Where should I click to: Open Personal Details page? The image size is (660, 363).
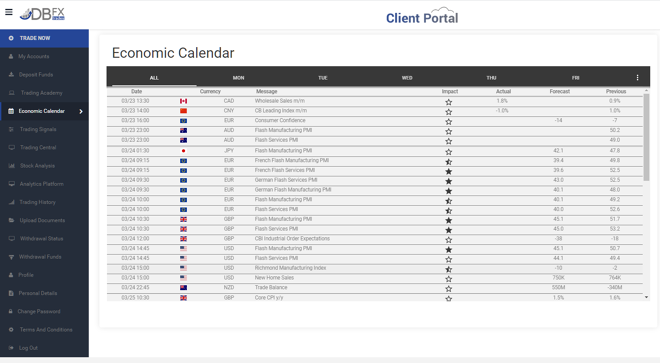(37, 293)
